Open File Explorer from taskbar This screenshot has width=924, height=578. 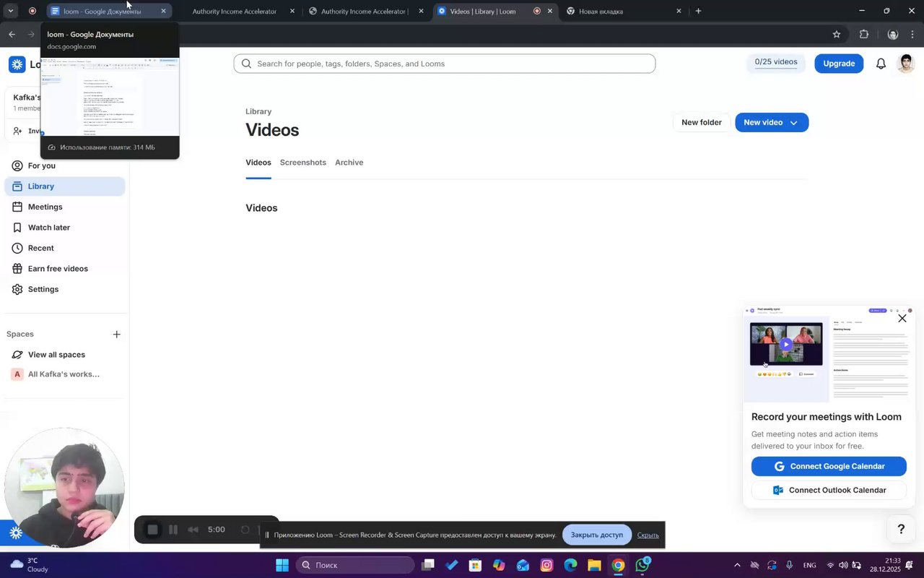point(594,565)
